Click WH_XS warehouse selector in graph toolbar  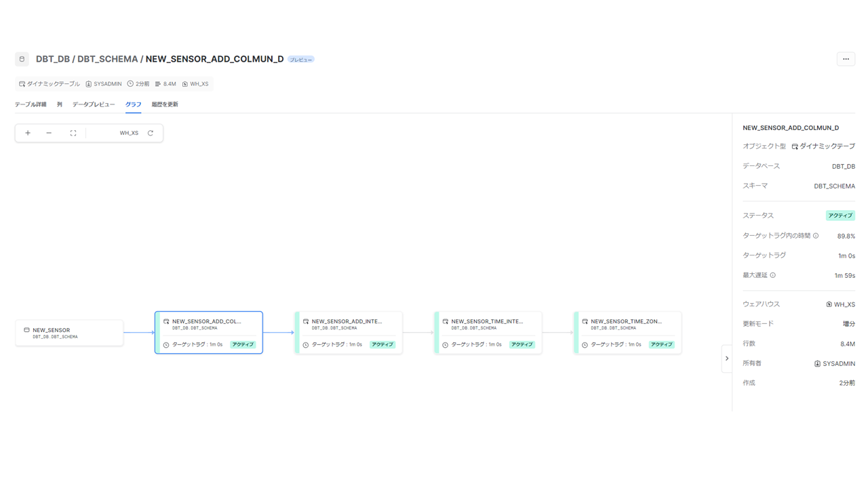click(129, 133)
